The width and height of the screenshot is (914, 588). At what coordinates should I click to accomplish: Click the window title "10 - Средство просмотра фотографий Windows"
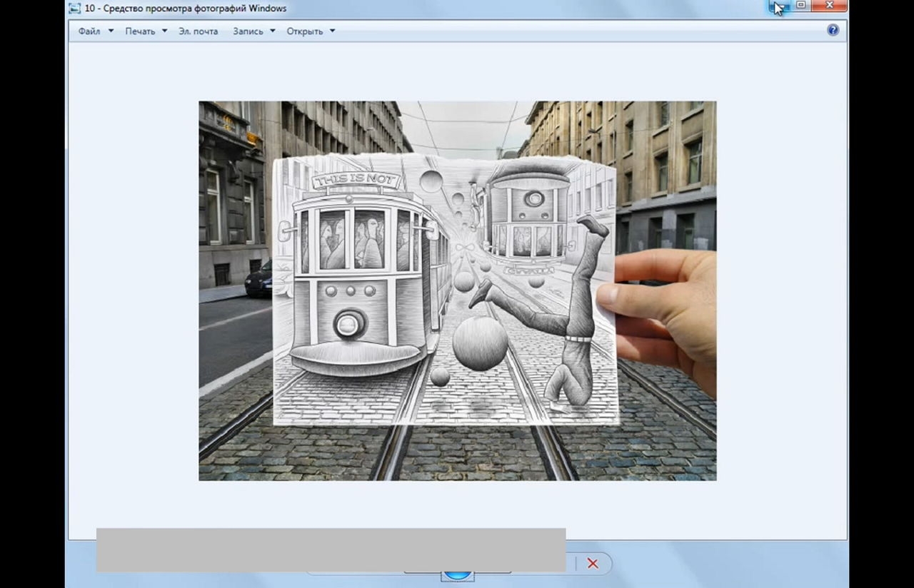[x=186, y=9]
